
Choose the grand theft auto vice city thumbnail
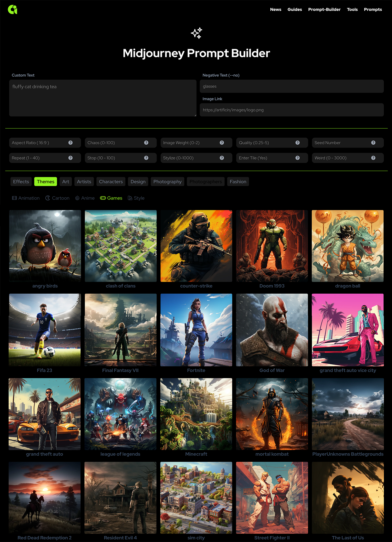tap(348, 330)
